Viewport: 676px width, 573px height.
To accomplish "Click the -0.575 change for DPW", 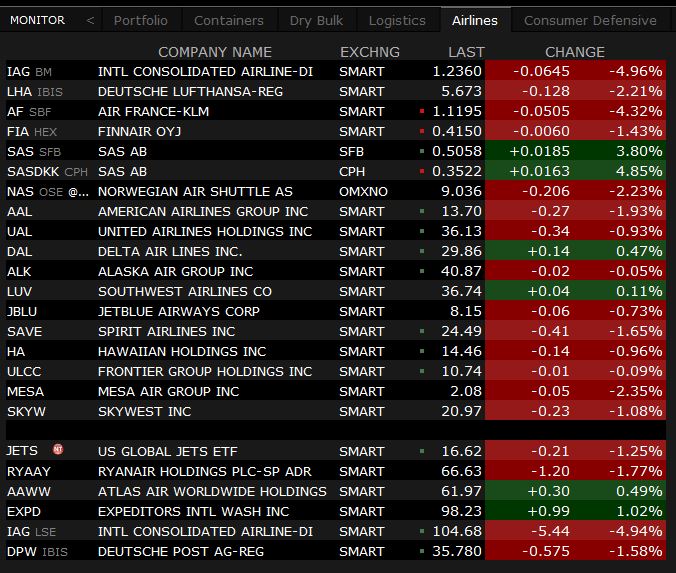I will tap(546, 551).
